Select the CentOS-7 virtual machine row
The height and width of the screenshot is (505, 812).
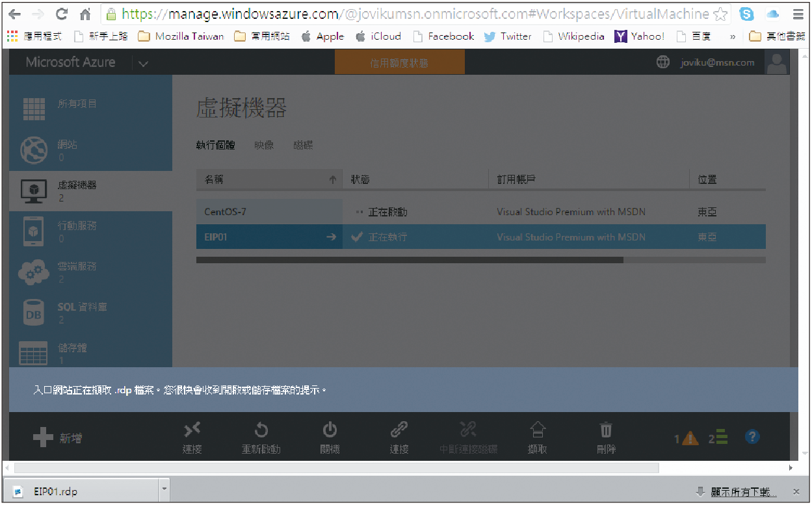[x=480, y=212]
